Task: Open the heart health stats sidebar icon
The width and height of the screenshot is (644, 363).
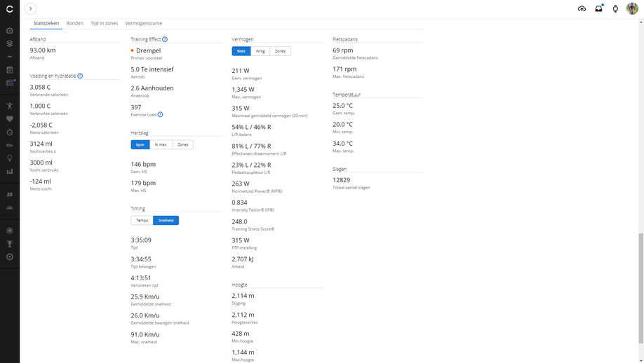Action: tap(10, 119)
